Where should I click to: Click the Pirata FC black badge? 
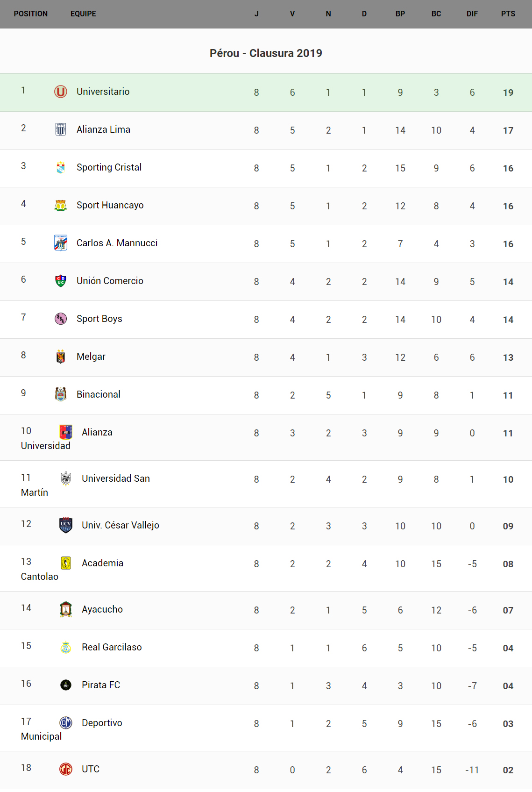(x=66, y=685)
